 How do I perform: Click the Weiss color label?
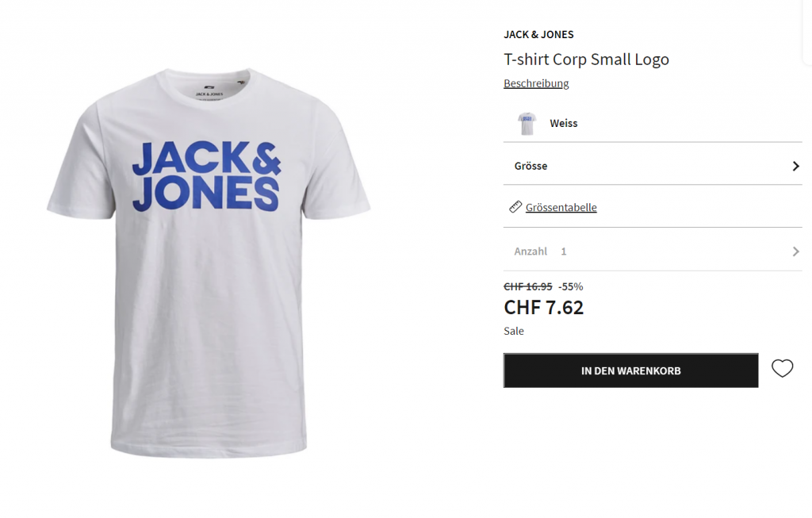tap(564, 123)
